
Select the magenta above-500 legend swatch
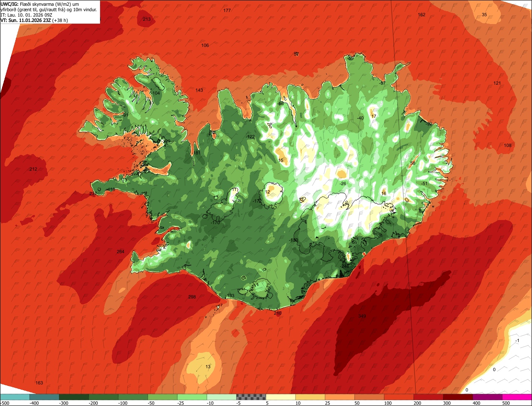tap(517, 397)
